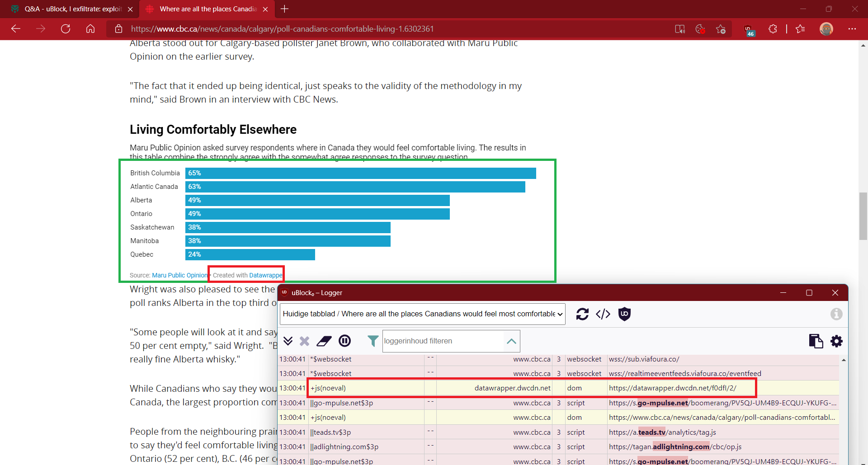
Task: Focus the 'loggerinhoud filteren' filter field
Action: [x=443, y=341]
